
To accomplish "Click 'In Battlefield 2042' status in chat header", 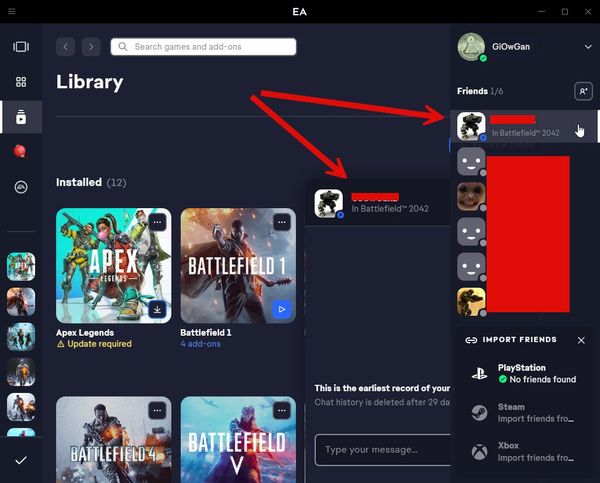I will (390, 209).
